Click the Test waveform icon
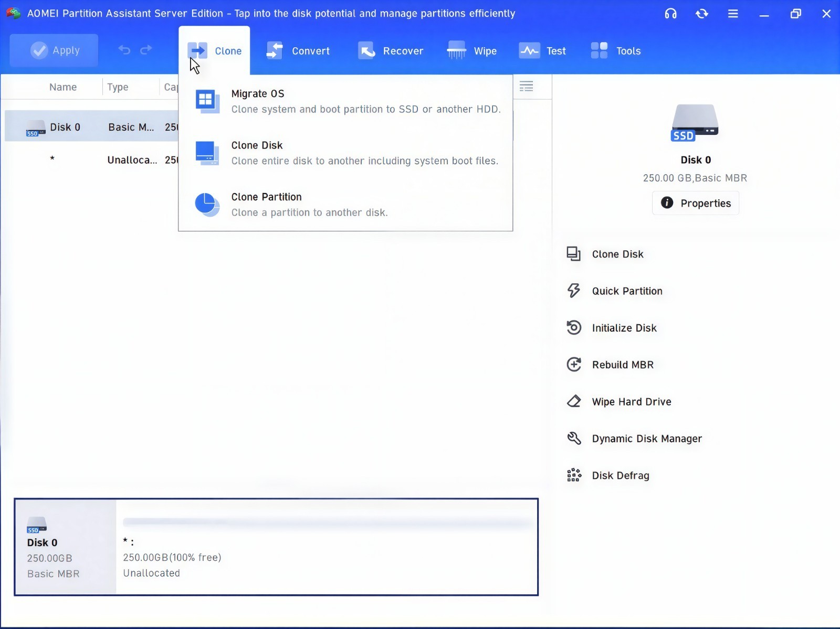The width and height of the screenshot is (840, 629). pos(529,51)
